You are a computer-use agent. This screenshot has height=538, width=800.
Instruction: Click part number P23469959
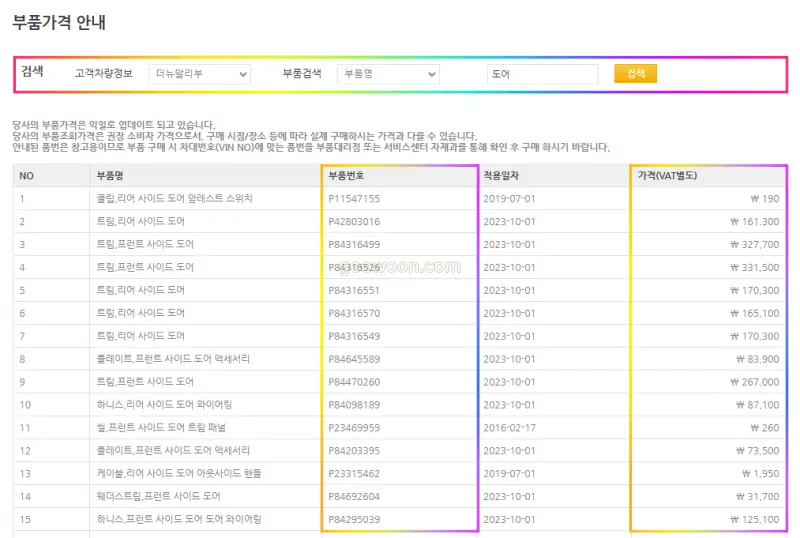(x=354, y=428)
